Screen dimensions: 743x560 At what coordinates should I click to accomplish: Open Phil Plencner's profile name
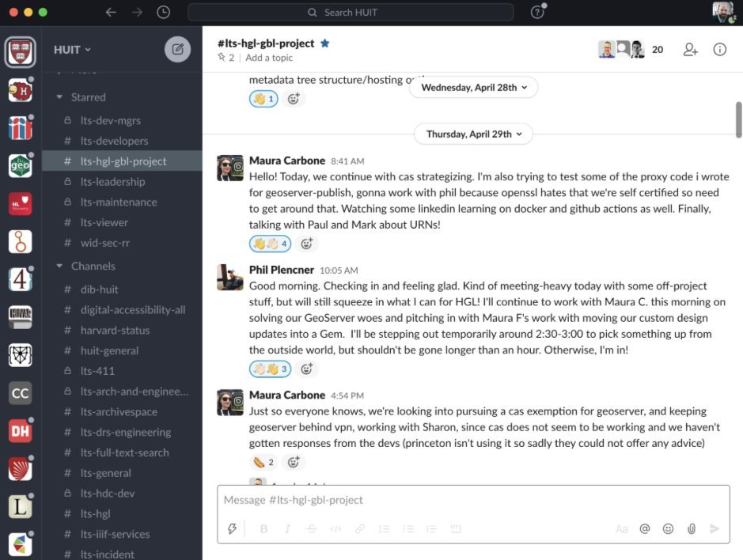click(282, 270)
